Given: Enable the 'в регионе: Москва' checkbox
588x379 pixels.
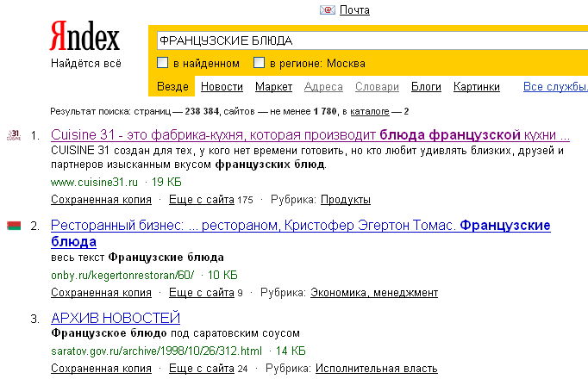Looking at the screenshot, I should click(259, 63).
